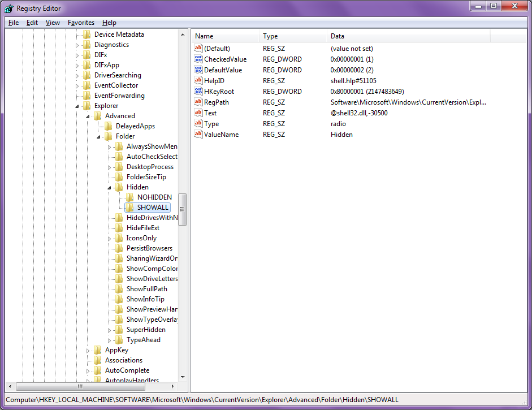Expand the Diagnostics key
532x410 pixels.
[x=77, y=45]
